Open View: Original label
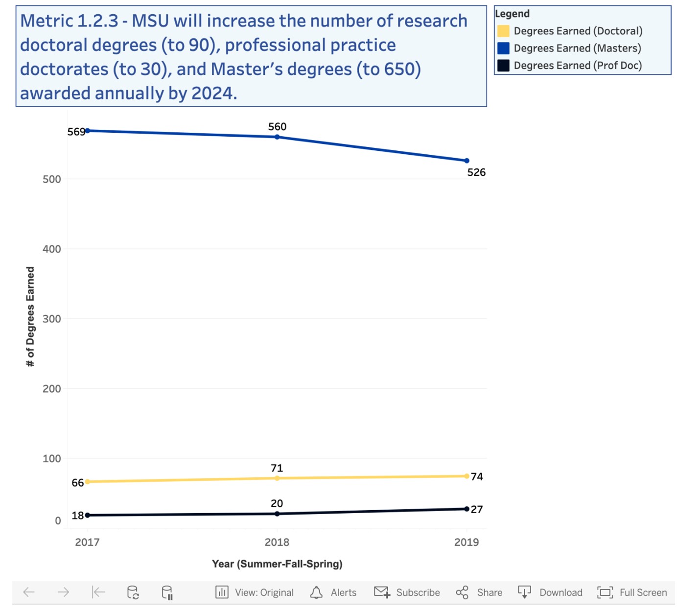 click(264, 592)
